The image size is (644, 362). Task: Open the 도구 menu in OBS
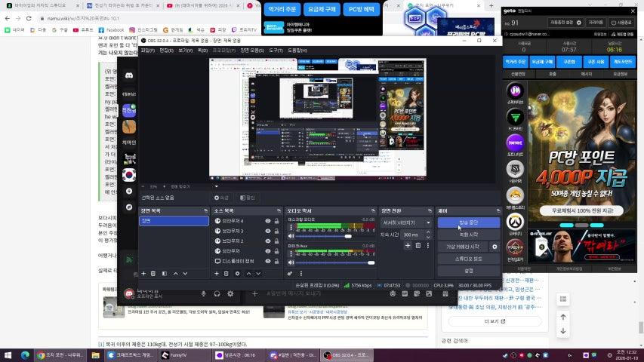coord(276,51)
